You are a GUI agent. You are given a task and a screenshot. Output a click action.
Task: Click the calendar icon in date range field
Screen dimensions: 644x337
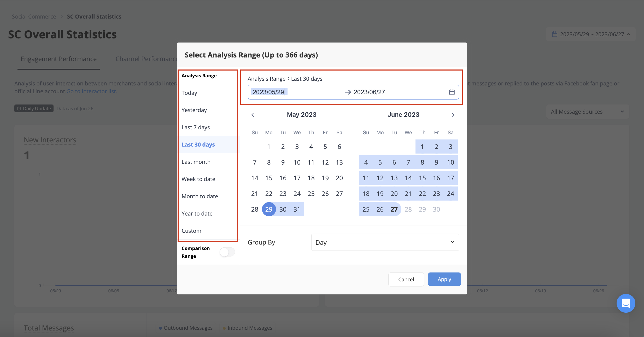452,92
